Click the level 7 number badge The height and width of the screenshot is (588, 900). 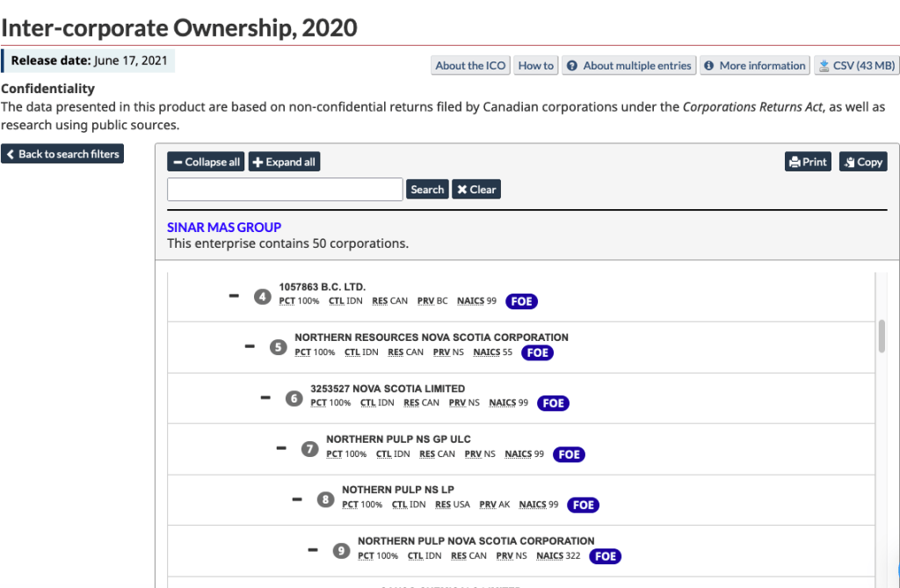[x=309, y=449]
